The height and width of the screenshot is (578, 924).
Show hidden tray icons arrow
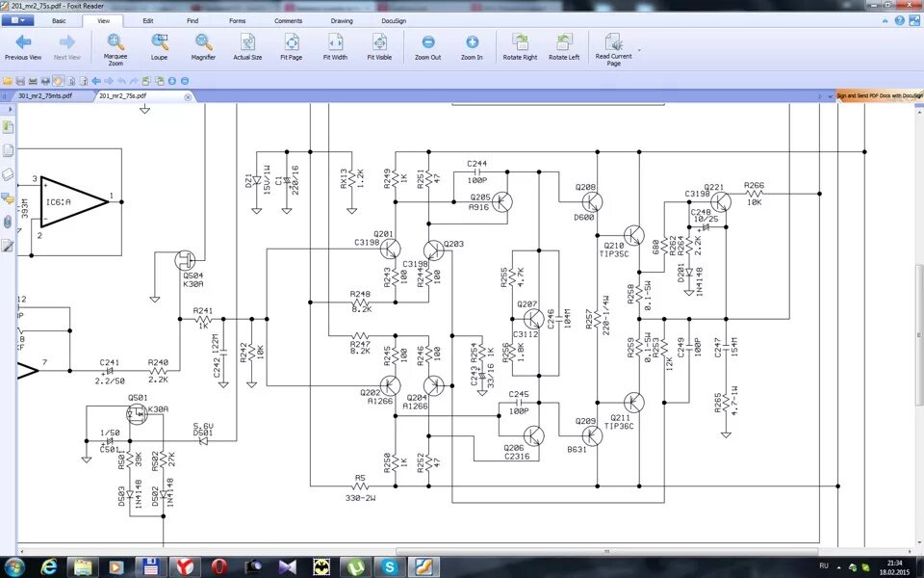[840, 566]
